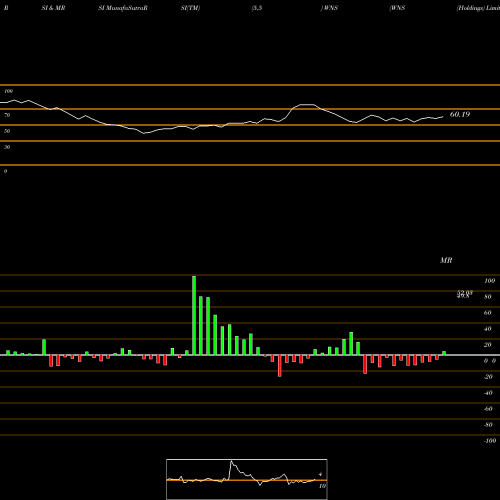
Task: Click the '(WNS' header text
Action: [x=397, y=8]
